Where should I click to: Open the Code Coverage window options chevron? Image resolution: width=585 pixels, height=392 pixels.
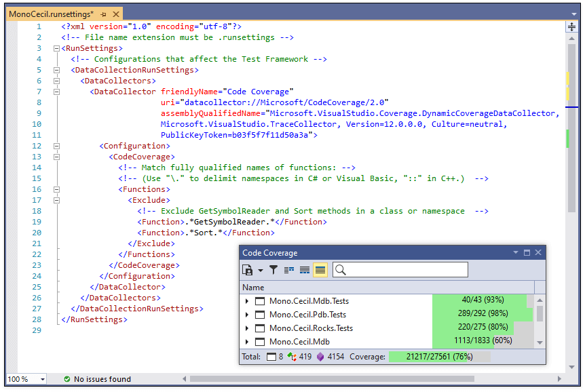point(515,252)
